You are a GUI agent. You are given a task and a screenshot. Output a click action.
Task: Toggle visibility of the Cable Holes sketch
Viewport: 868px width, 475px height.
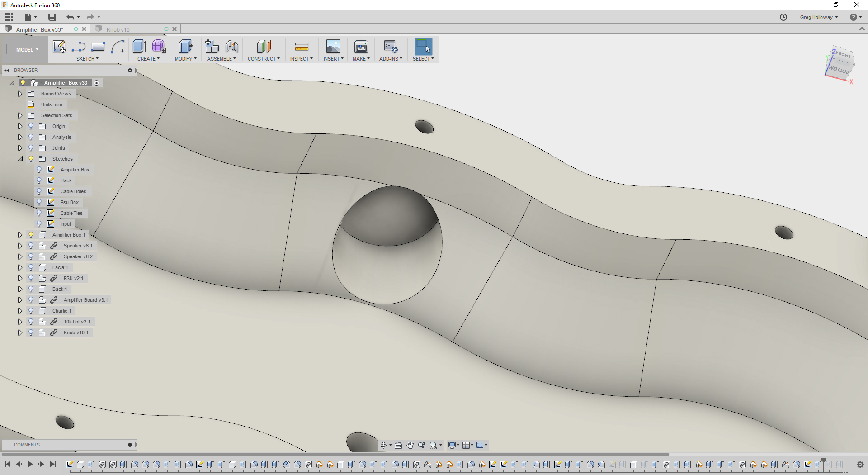(39, 191)
